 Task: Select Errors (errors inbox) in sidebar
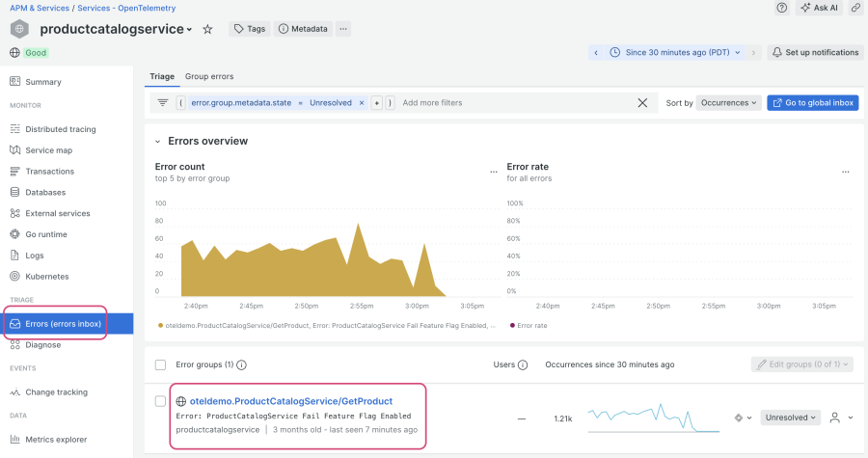[67, 324]
